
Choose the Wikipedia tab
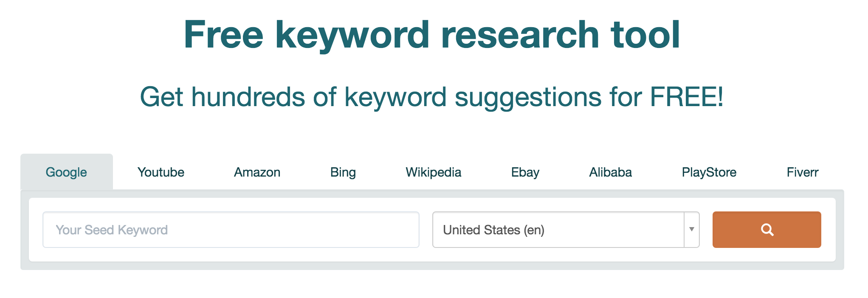tap(434, 172)
